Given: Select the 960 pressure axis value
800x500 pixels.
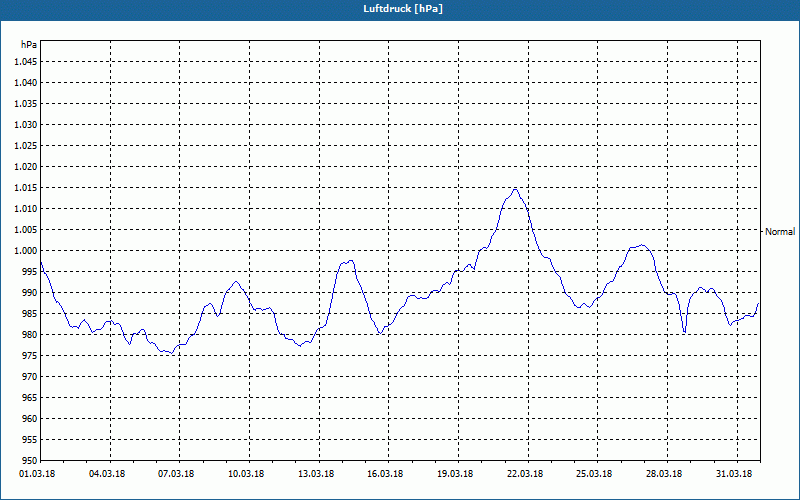Looking at the screenshot, I should pos(30,418).
